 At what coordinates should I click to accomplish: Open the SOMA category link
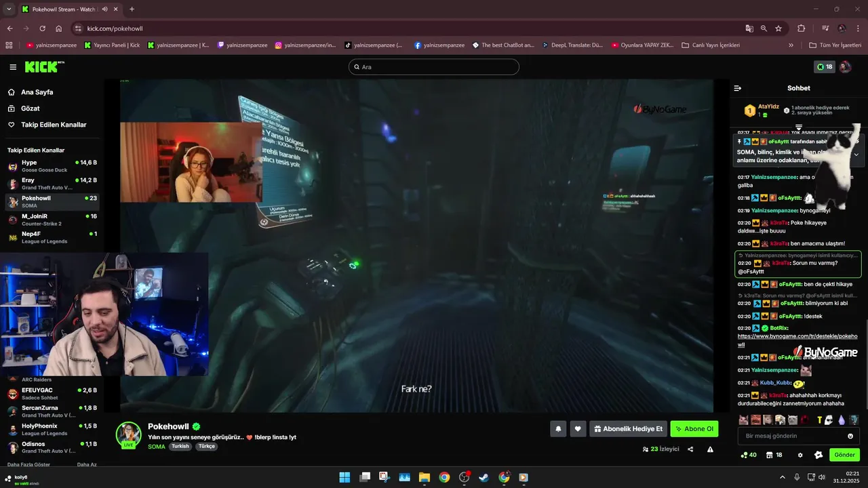[156, 447]
